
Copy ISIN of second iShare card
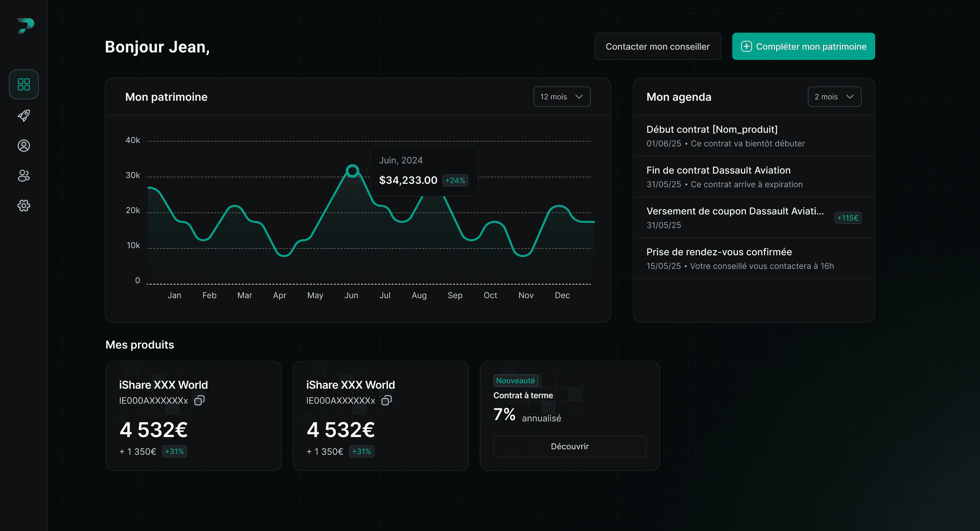387,400
